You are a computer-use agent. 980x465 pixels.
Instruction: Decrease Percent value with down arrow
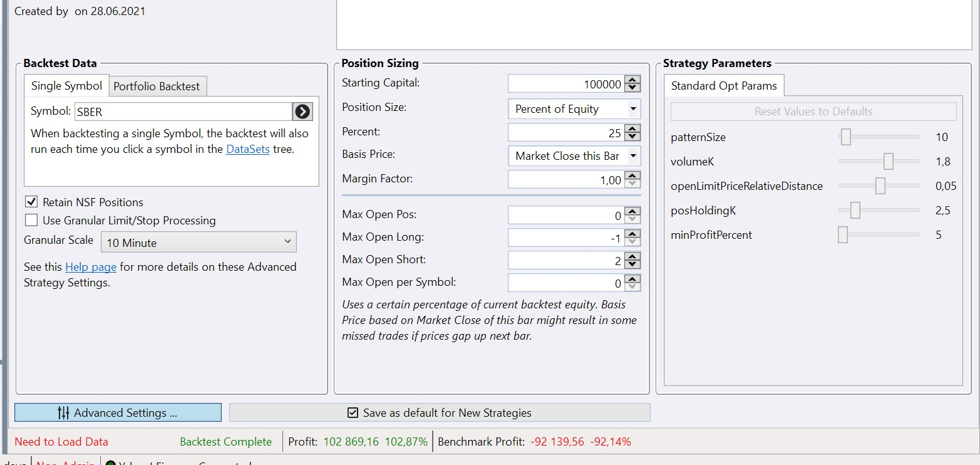point(633,137)
